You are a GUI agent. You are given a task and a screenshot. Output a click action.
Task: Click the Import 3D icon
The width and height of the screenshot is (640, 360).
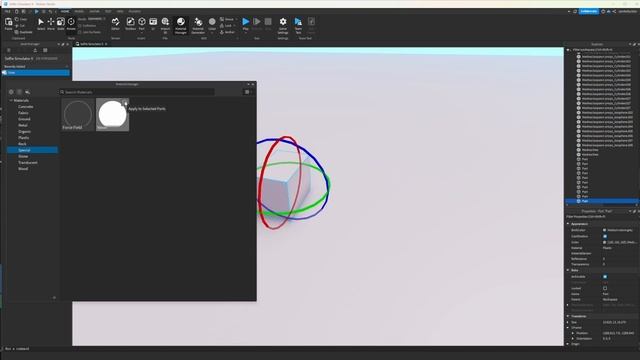click(x=165, y=24)
